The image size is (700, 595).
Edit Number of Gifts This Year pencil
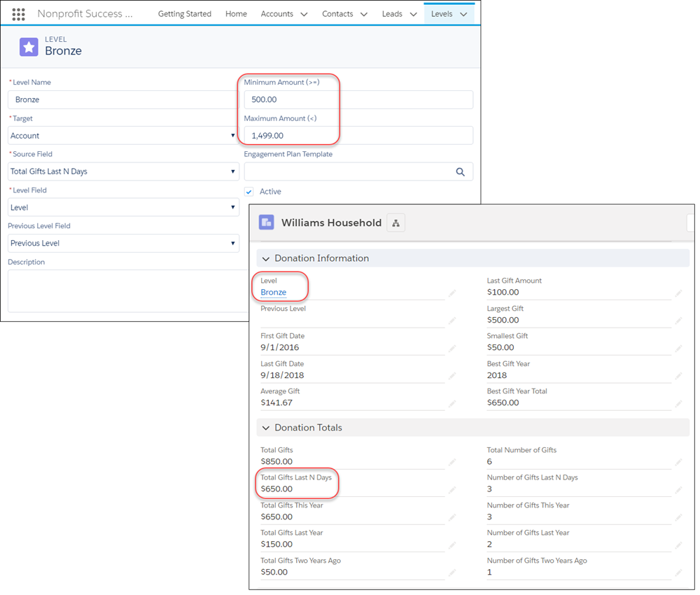point(678,517)
